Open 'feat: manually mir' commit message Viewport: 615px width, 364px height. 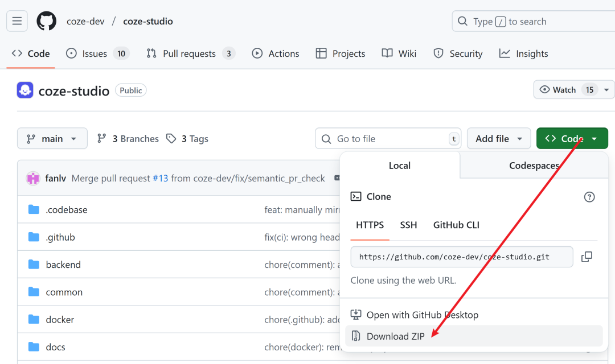coord(302,210)
